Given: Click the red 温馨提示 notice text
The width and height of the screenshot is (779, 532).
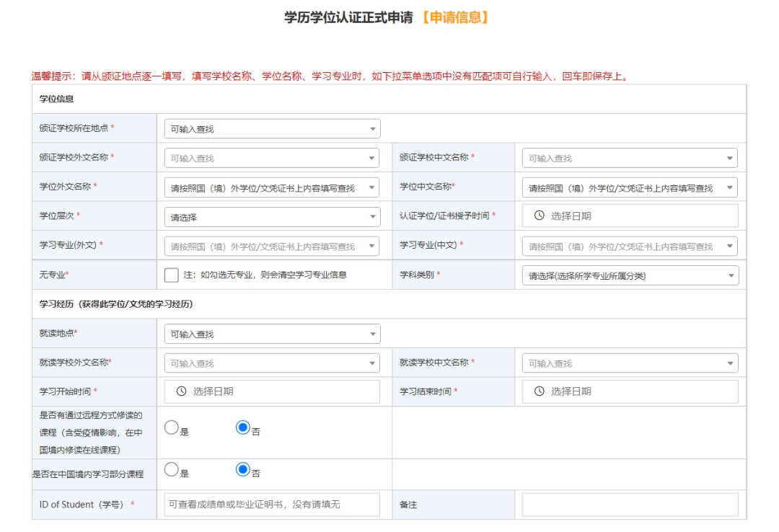Looking at the screenshot, I should click(331, 76).
